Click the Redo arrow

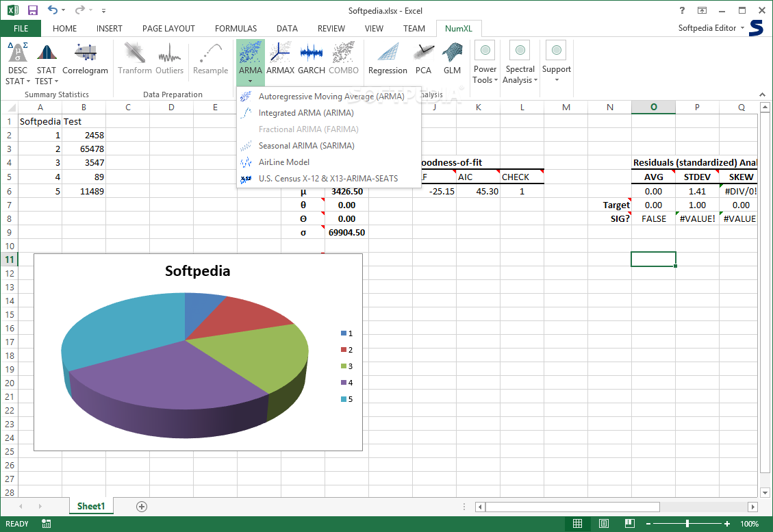point(80,10)
